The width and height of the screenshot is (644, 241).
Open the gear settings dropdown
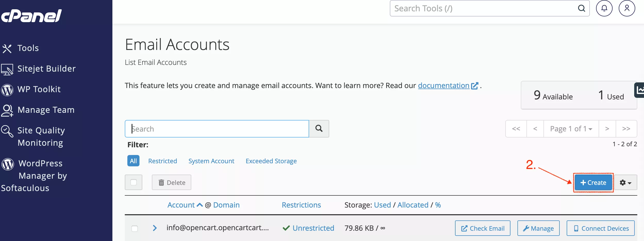625,183
